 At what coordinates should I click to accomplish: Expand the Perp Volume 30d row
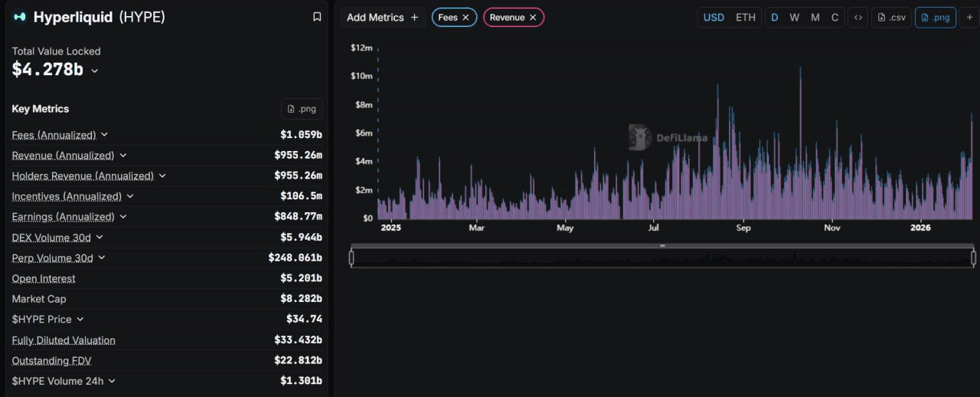coord(102,258)
